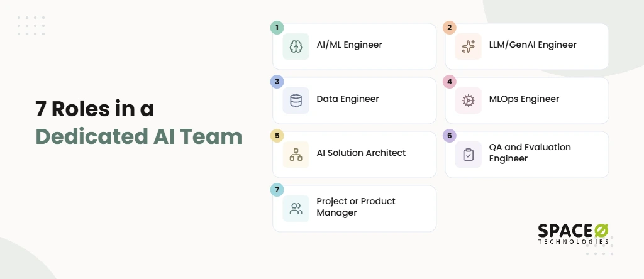Viewport: 644px width, 279px height.
Task: Click the brain icon for AI/ML Engineer
Action: pyautogui.click(x=296, y=46)
